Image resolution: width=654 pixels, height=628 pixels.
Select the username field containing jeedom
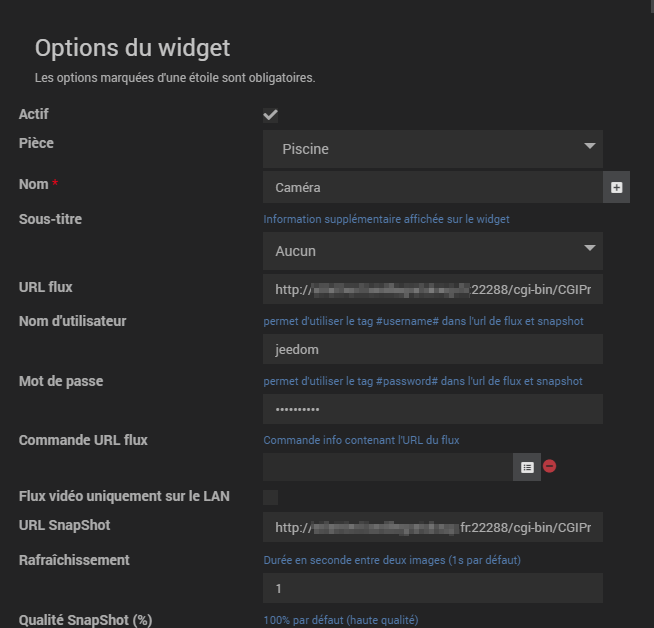click(x=433, y=349)
